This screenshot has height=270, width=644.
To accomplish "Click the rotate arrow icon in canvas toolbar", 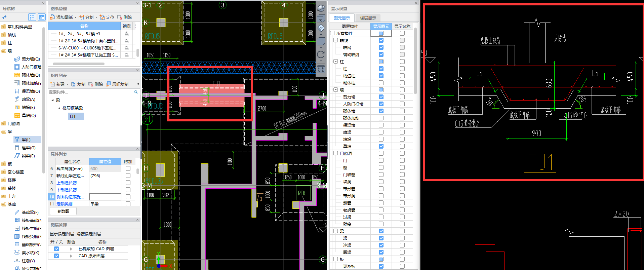I will tap(321, 54).
